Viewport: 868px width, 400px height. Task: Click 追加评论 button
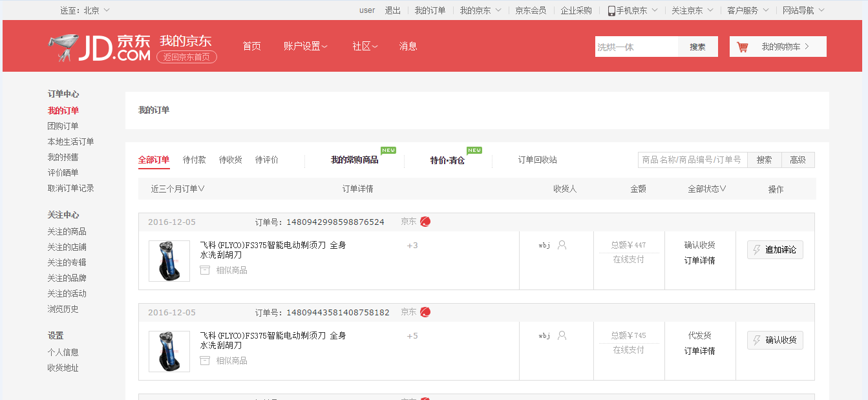(775, 249)
